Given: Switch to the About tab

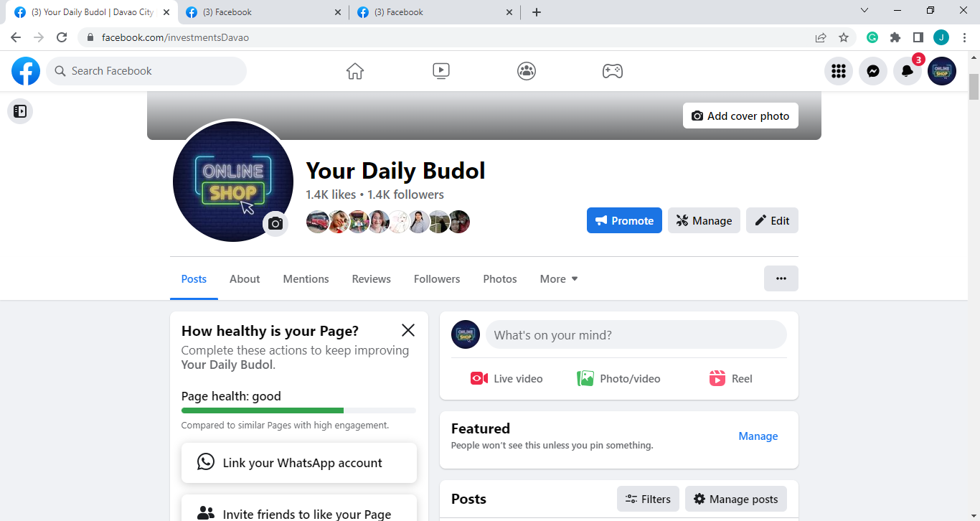Looking at the screenshot, I should (x=245, y=279).
